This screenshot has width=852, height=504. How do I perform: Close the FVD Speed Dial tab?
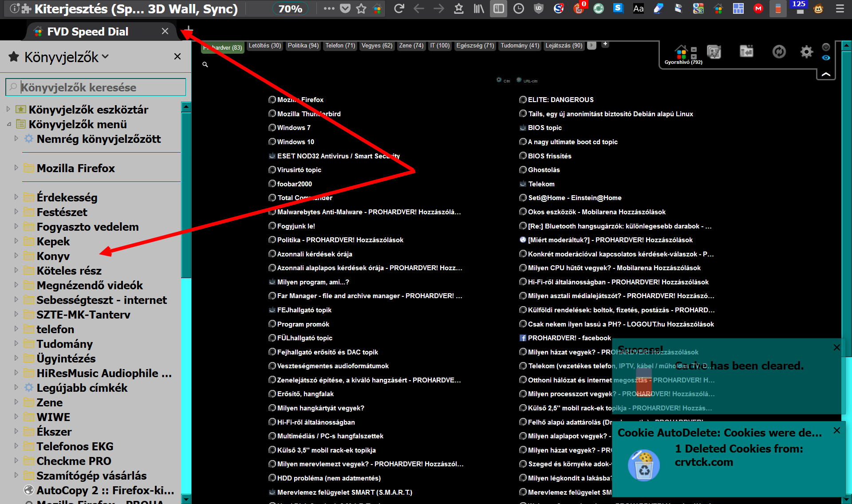point(165,31)
